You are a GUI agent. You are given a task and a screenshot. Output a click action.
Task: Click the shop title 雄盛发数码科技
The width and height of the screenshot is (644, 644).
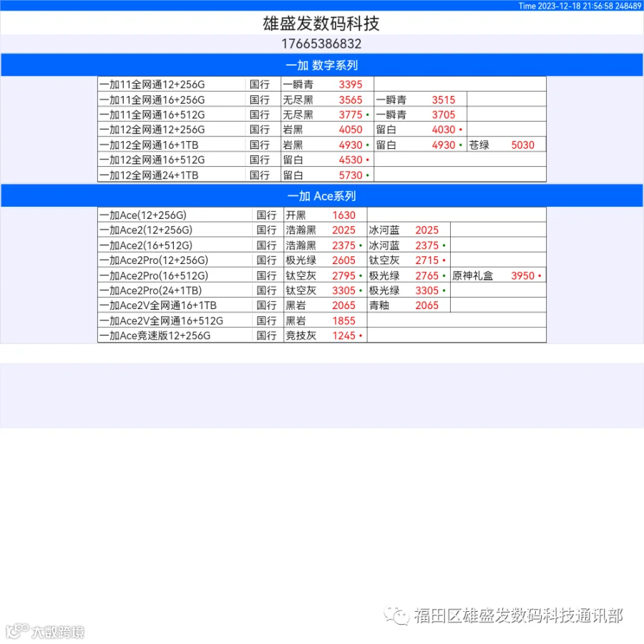click(x=321, y=24)
